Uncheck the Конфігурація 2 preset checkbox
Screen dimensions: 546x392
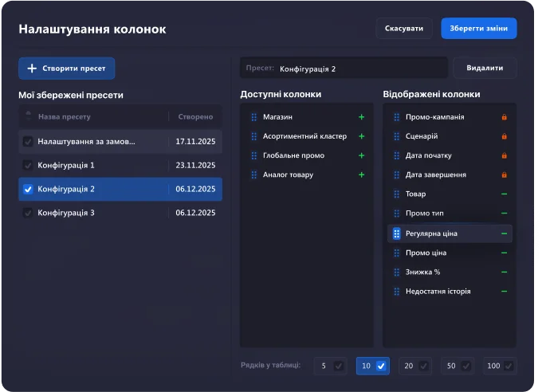pyautogui.click(x=28, y=190)
